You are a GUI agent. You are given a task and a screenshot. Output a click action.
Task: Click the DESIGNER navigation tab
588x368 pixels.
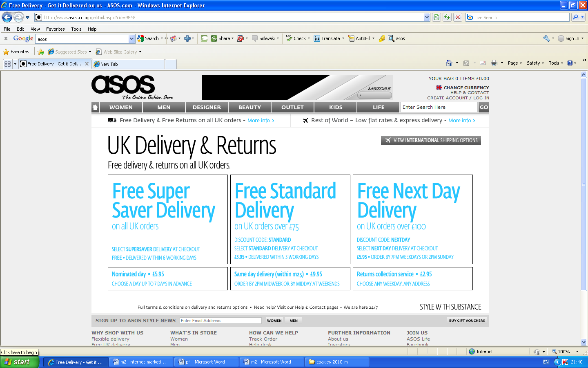coord(207,107)
